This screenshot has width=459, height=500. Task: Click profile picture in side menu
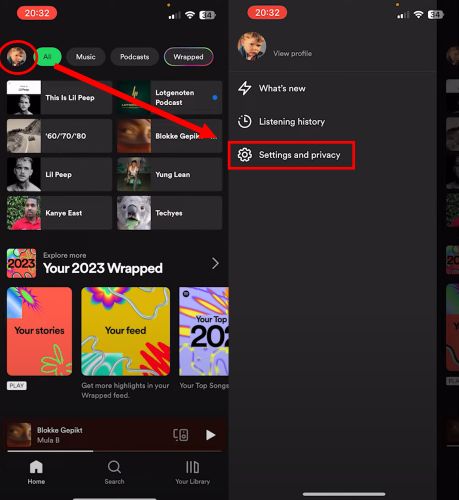click(252, 46)
